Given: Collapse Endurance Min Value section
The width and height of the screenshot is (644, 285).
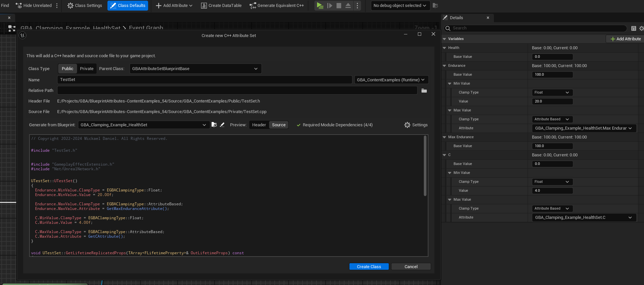Looking at the screenshot, I should pyautogui.click(x=450, y=84).
